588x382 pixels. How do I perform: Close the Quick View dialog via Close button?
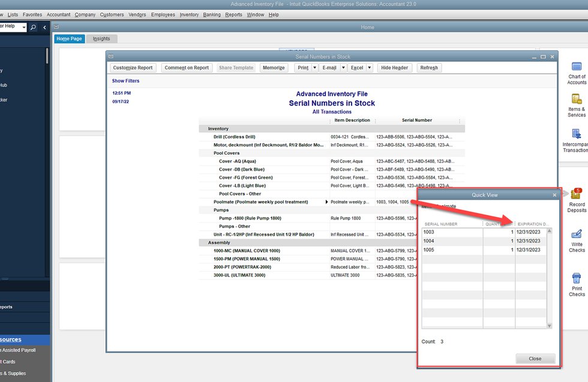tap(535, 359)
